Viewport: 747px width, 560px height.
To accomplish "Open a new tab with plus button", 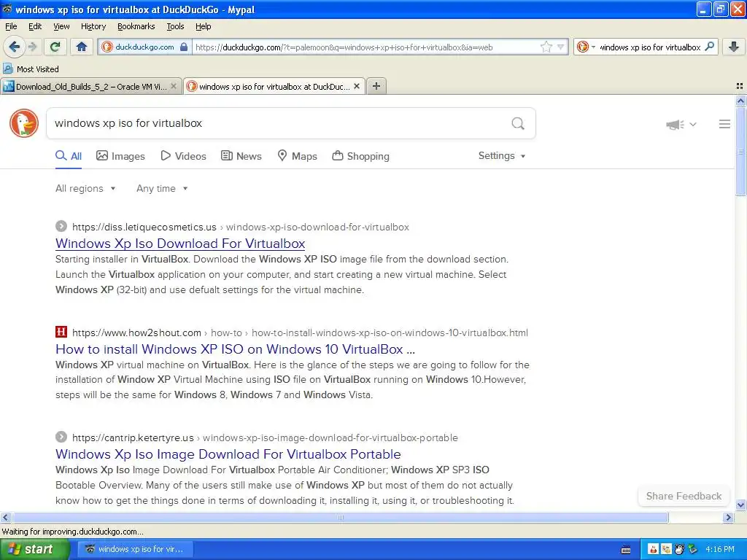I will pyautogui.click(x=376, y=86).
